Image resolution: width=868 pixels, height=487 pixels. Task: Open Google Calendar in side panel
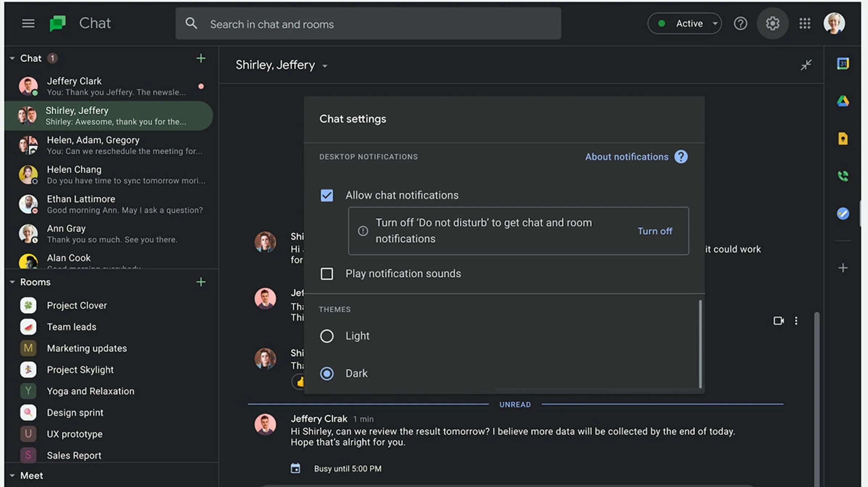click(x=843, y=64)
